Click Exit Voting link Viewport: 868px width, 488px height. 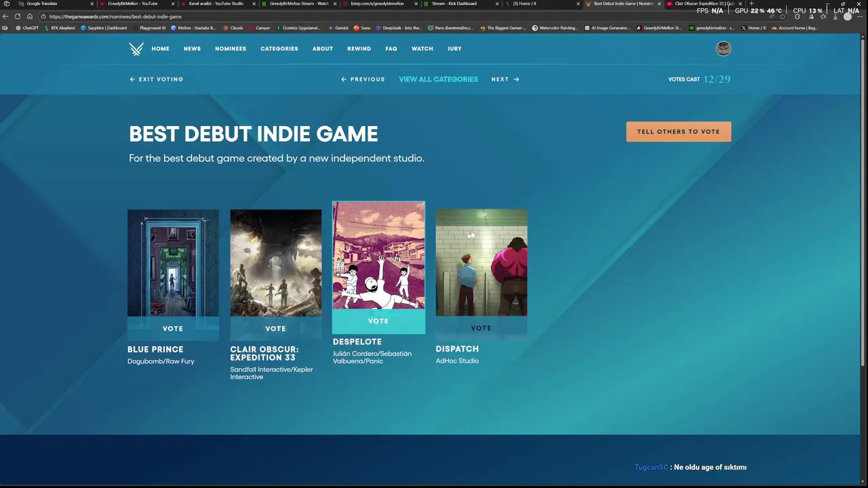(x=157, y=79)
